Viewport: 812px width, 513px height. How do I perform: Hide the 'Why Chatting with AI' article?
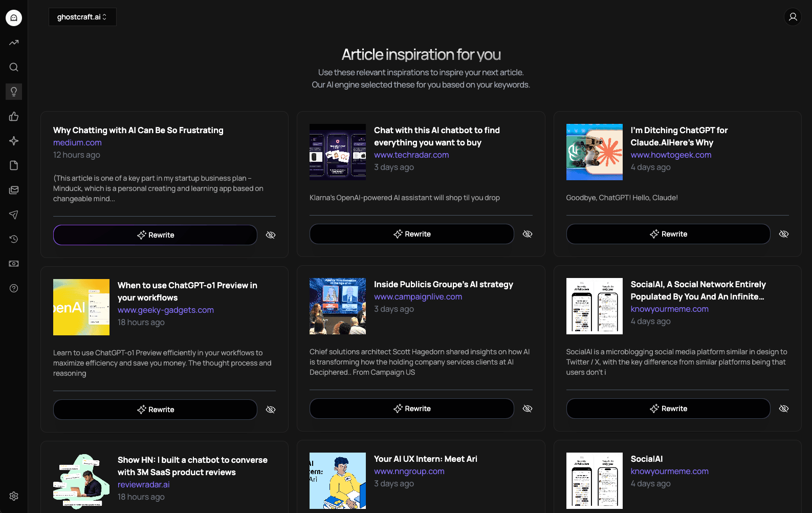(x=271, y=235)
